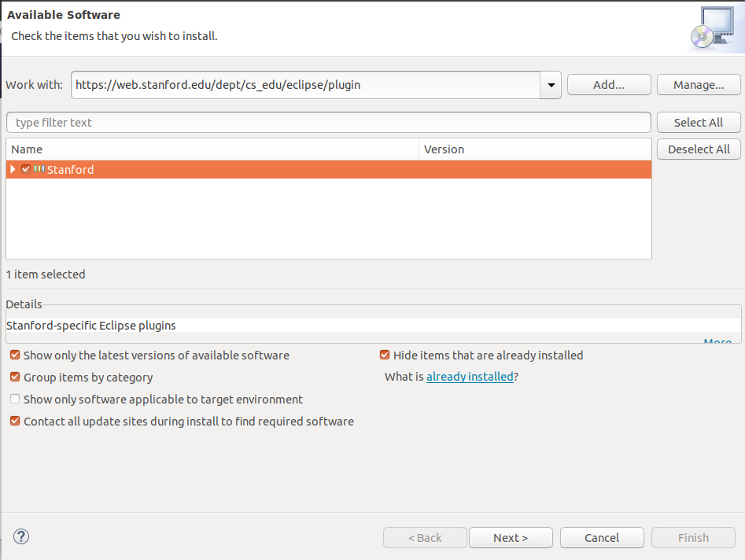The width and height of the screenshot is (745, 560).
Task: Uncheck 'Hide items that are already installed'
Action: coord(385,356)
